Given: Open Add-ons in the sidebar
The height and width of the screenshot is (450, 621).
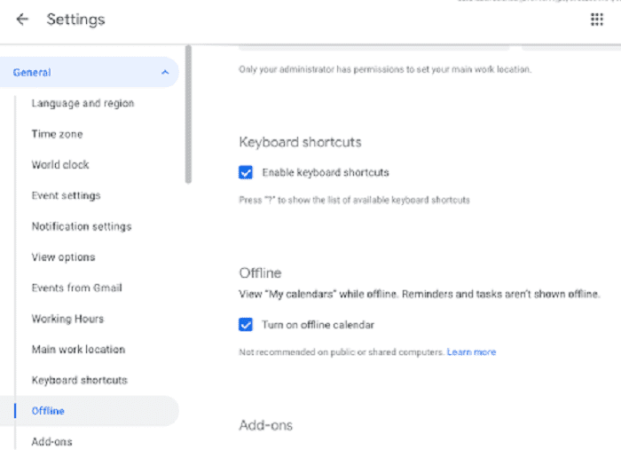Looking at the screenshot, I should (x=52, y=442).
